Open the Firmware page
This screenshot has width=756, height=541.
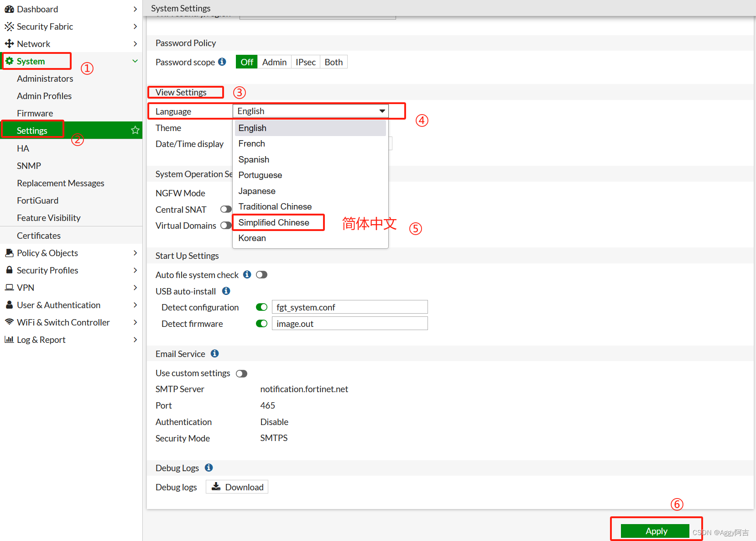tap(35, 113)
